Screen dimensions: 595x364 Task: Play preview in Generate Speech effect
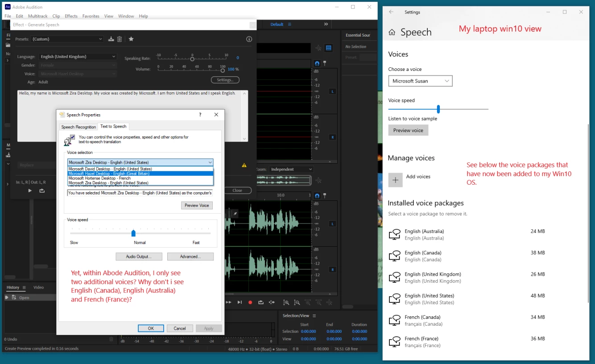tap(30, 190)
